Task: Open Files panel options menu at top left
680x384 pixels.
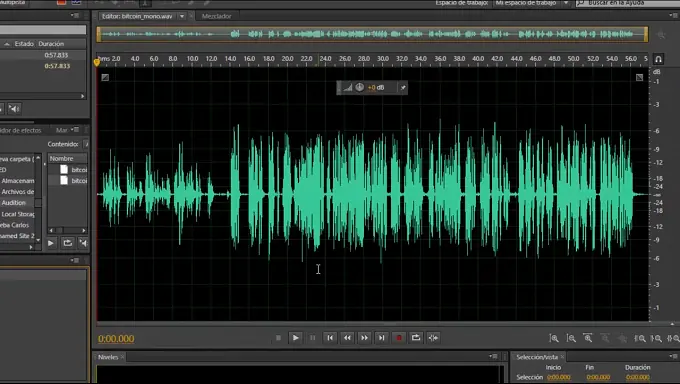Action: click(x=75, y=15)
